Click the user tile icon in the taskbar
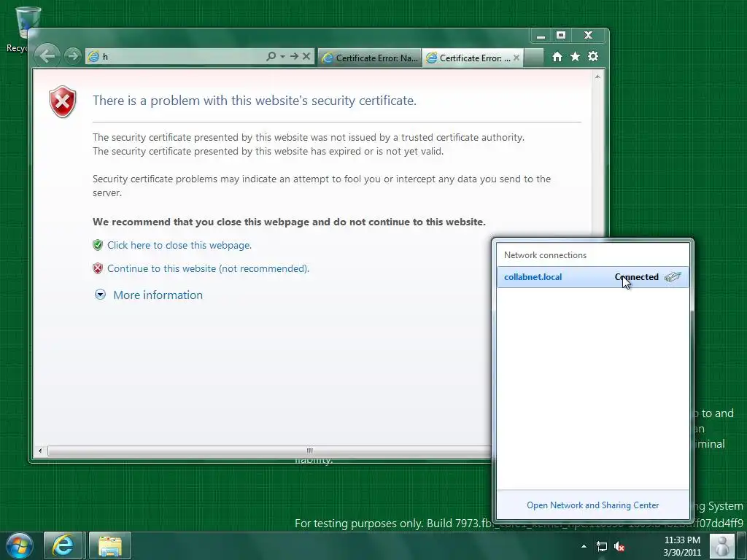 [x=722, y=545]
